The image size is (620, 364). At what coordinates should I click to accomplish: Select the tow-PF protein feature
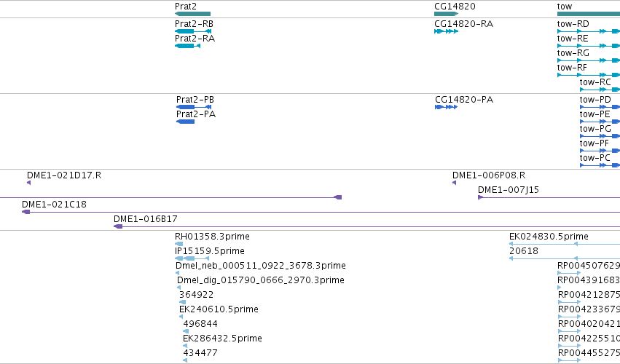click(x=600, y=151)
